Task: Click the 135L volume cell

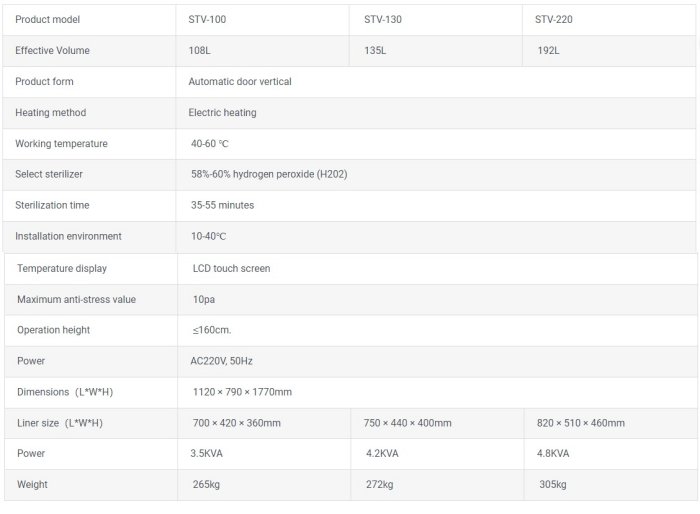Action: tap(370, 50)
